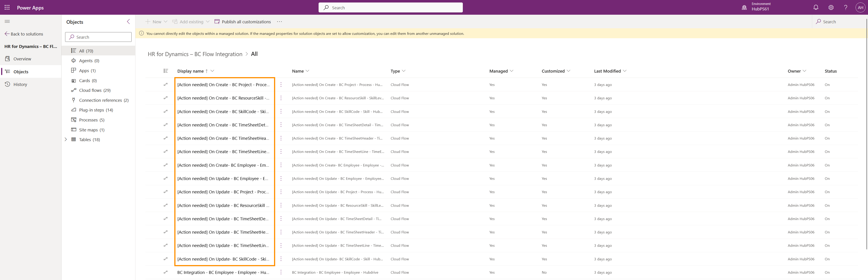Select Connection references (2)
Screen dimensions: 868x280
point(99,100)
